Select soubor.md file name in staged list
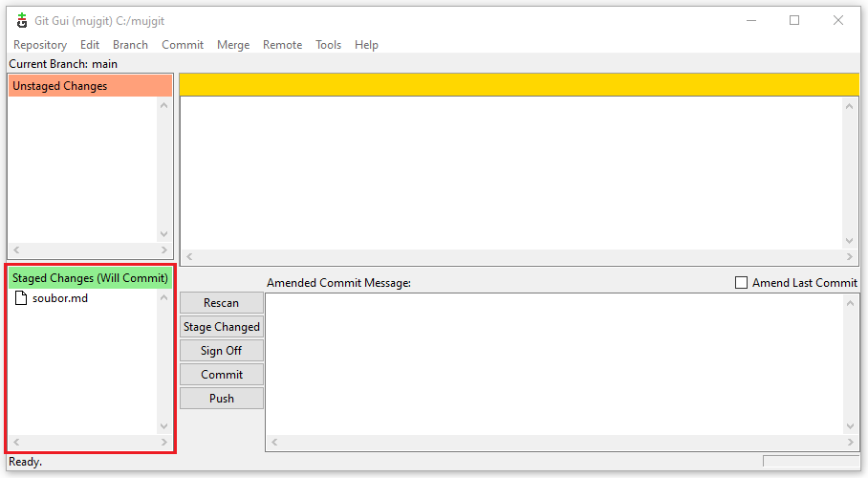This screenshot has height=478, width=868. tap(60, 298)
